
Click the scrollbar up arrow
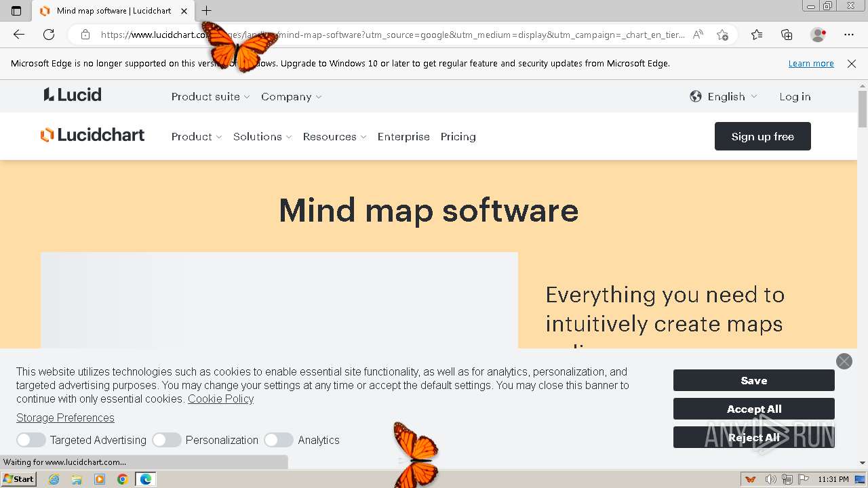tap(863, 85)
